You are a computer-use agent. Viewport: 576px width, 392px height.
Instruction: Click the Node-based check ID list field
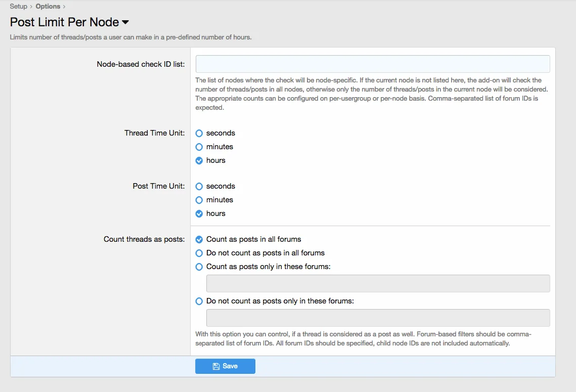tap(372, 64)
